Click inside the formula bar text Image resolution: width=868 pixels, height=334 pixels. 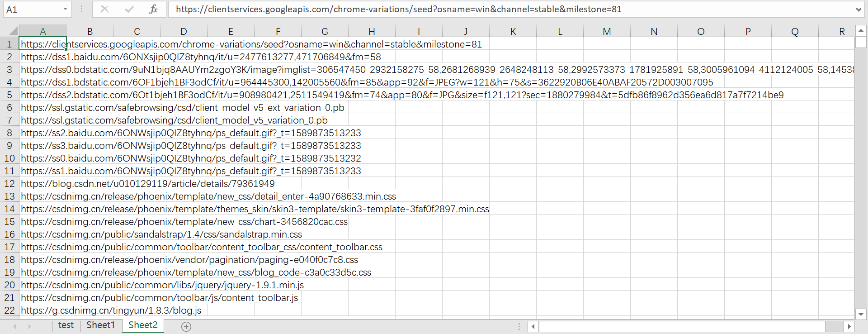tap(398, 9)
